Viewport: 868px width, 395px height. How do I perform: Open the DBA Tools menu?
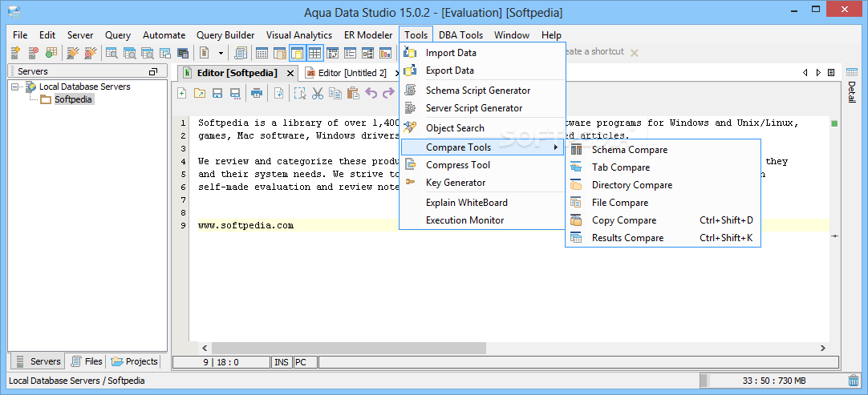coord(460,35)
